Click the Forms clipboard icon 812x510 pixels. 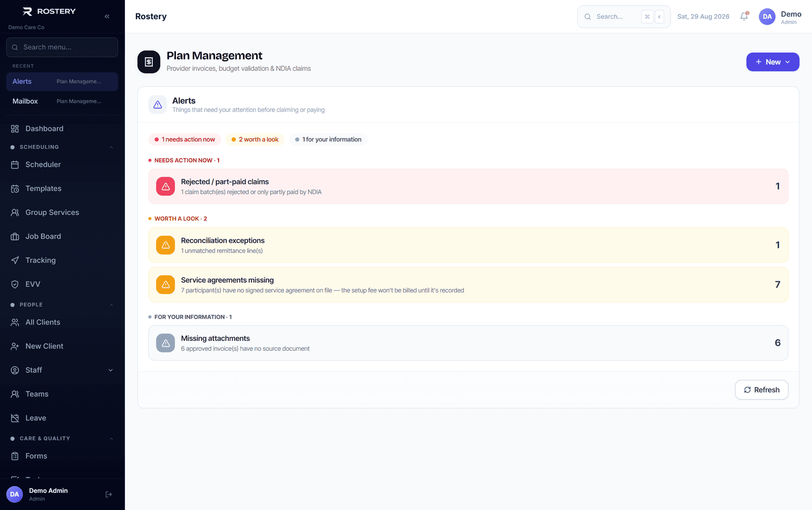[15, 456]
